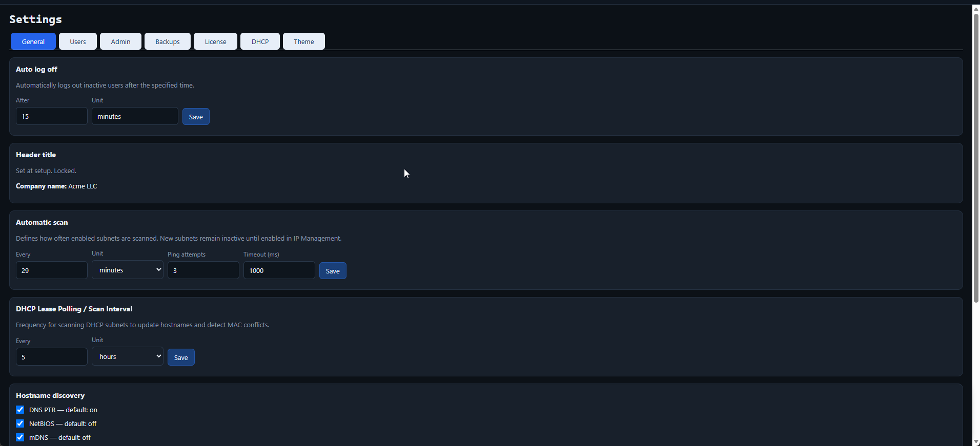The image size is (980, 446).
Task: Open the Users tab
Action: 78,41
